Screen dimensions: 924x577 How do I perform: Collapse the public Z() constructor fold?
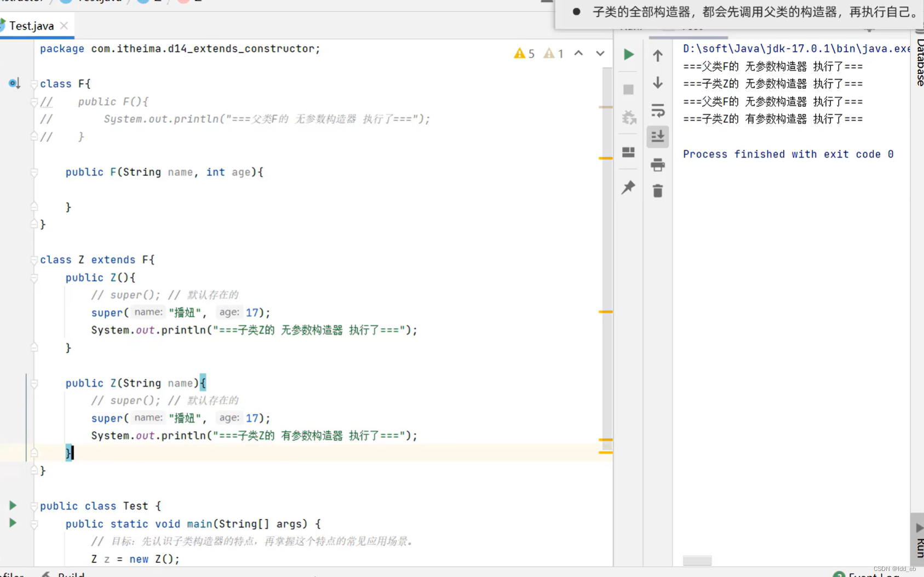pyautogui.click(x=33, y=278)
